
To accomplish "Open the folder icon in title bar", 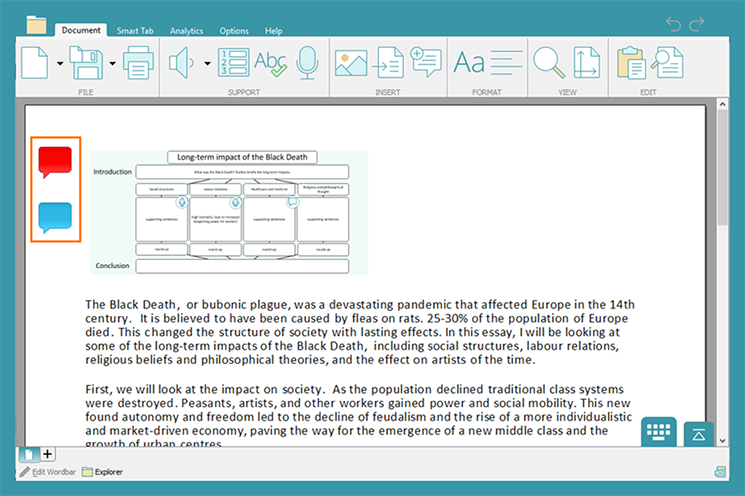I will (36, 24).
